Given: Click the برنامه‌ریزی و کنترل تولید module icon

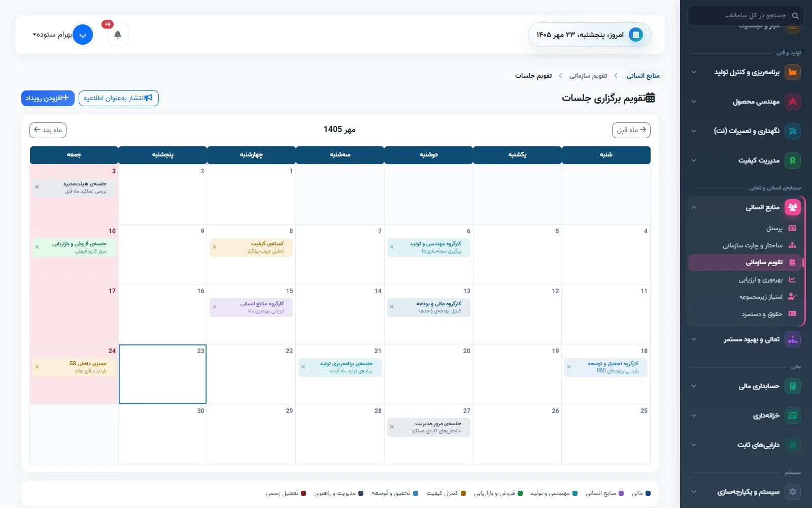Looking at the screenshot, I should pos(793,72).
